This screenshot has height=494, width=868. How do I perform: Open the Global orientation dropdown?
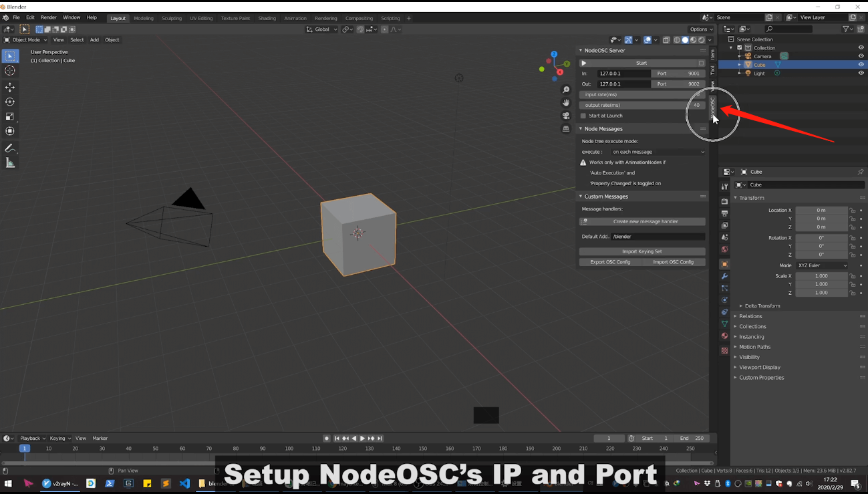coord(322,29)
